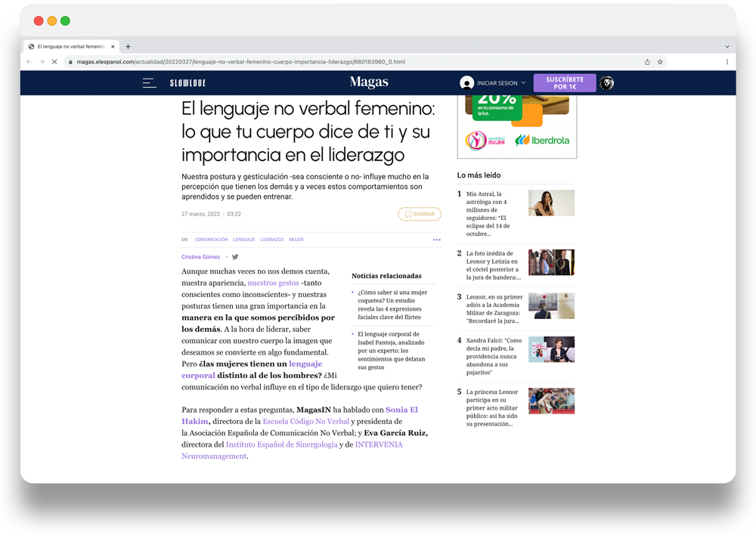Click the lock icon in address bar
The width and height of the screenshot is (756, 542).
[70, 62]
